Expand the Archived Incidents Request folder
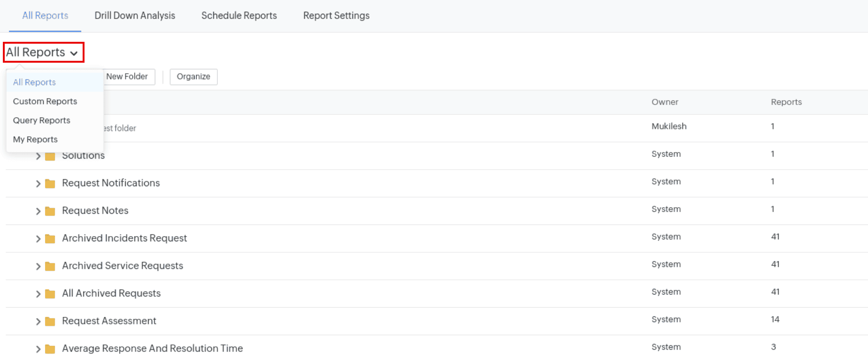The image size is (868, 362). click(38, 239)
